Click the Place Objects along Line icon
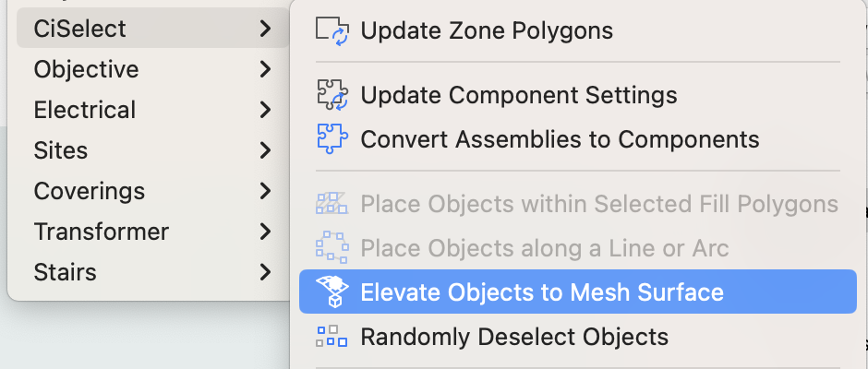This screenshot has width=868, height=369. [x=331, y=248]
